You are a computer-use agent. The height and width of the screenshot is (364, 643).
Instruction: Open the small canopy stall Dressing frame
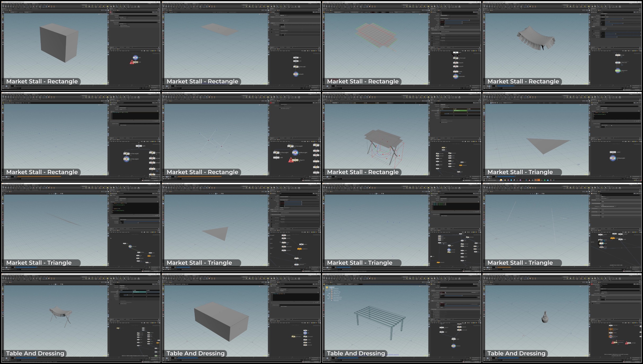[x=81, y=318]
